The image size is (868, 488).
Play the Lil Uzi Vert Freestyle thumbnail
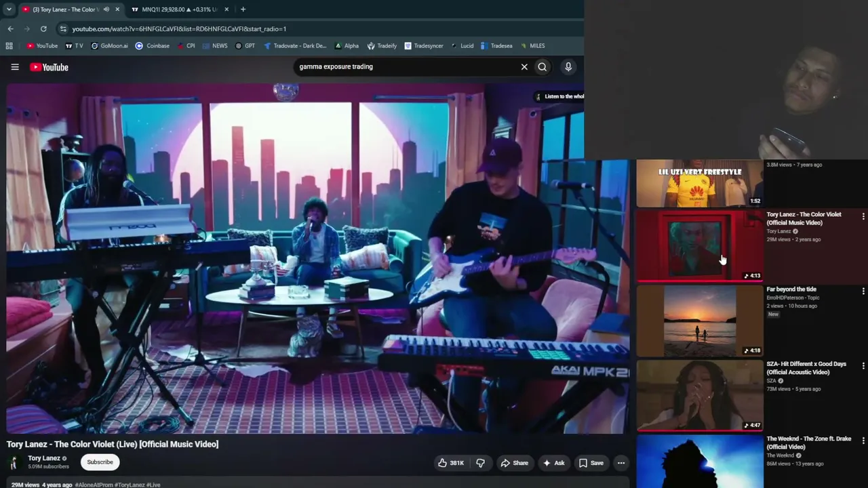point(700,183)
